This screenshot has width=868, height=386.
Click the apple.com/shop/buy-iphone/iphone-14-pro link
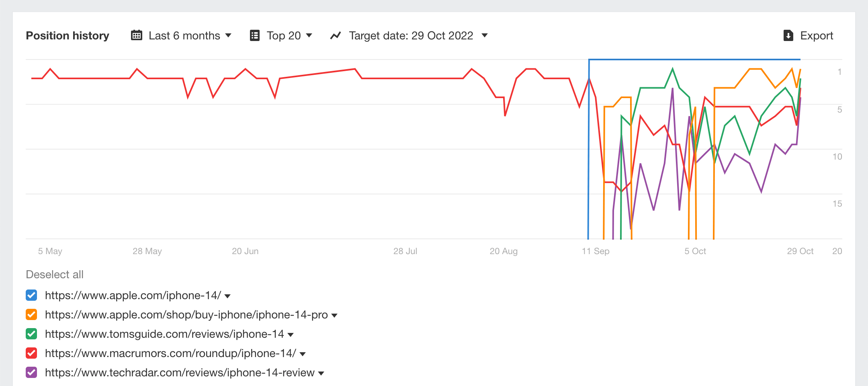click(186, 314)
